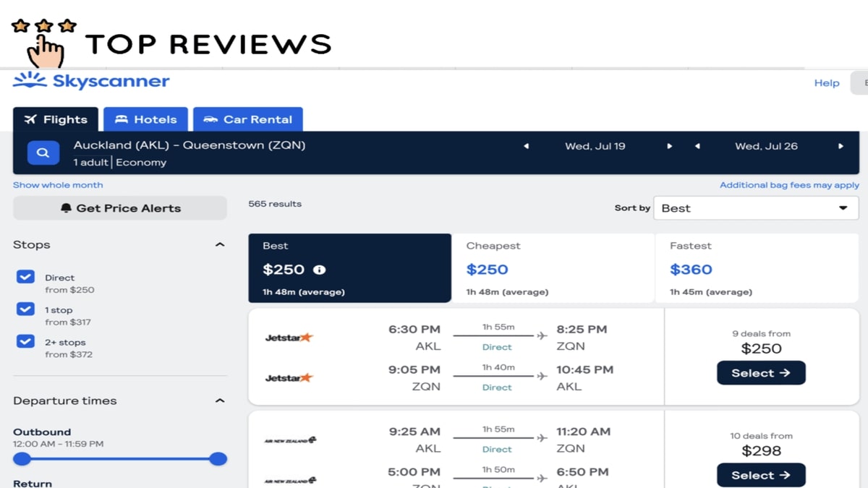Click the blue magnifier search button
868x488 pixels.
click(x=43, y=153)
